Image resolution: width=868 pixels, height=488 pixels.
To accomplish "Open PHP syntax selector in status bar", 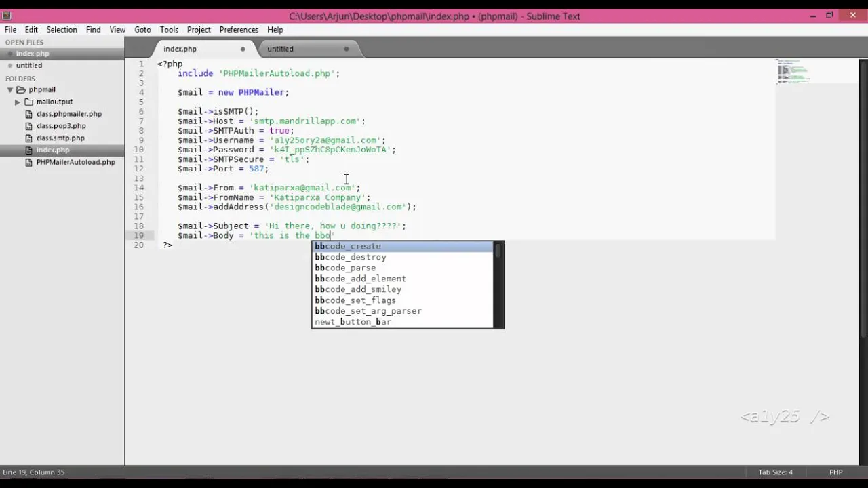I will [x=835, y=472].
